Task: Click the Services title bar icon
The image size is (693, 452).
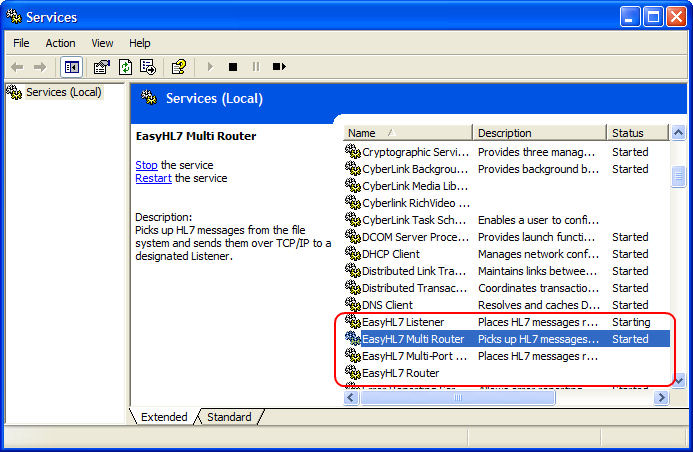Action: [14, 17]
